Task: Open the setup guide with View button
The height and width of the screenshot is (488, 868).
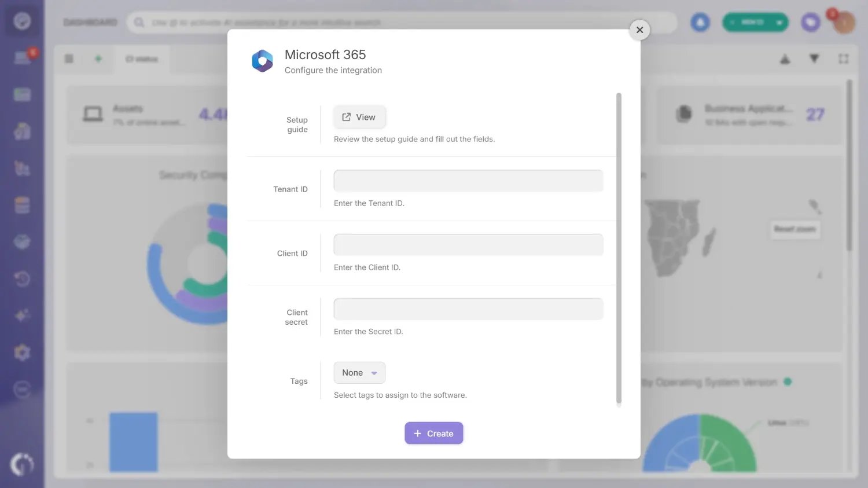Action: [x=359, y=117]
